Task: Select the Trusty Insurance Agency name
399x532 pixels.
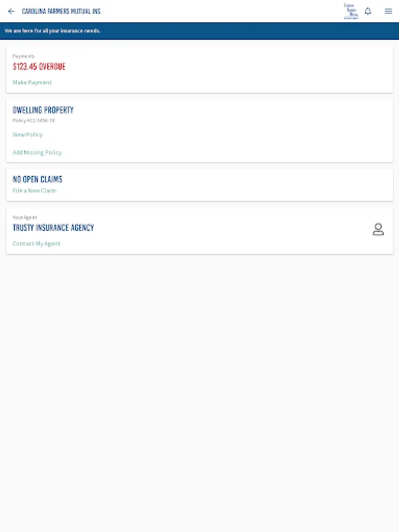Action: [x=53, y=228]
